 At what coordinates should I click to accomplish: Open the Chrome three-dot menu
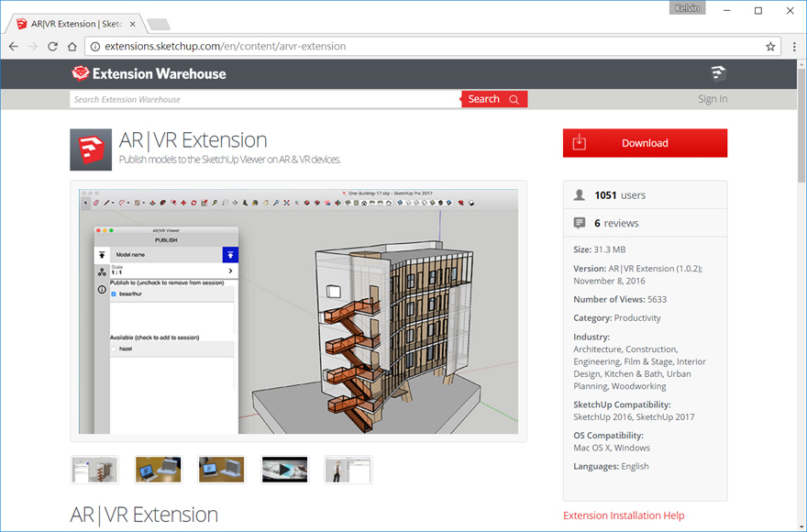[x=794, y=47]
